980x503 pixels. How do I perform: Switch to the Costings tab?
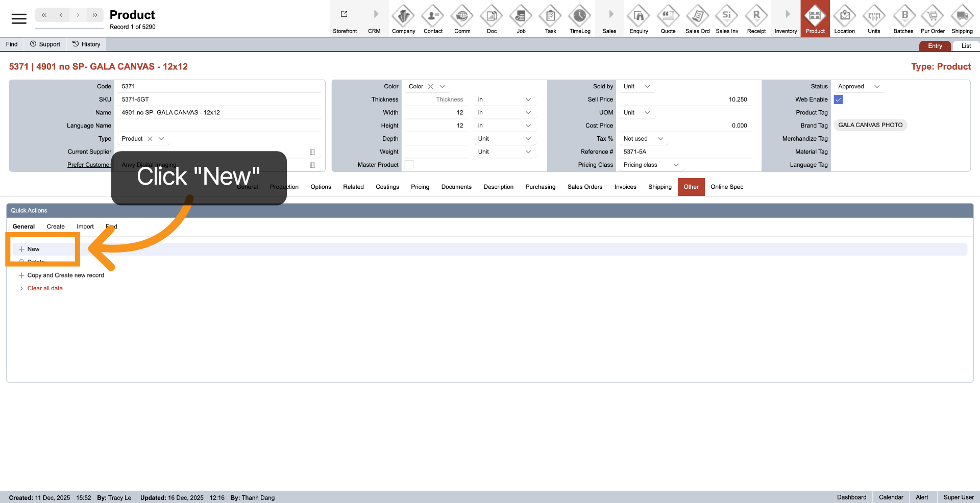[x=387, y=187]
